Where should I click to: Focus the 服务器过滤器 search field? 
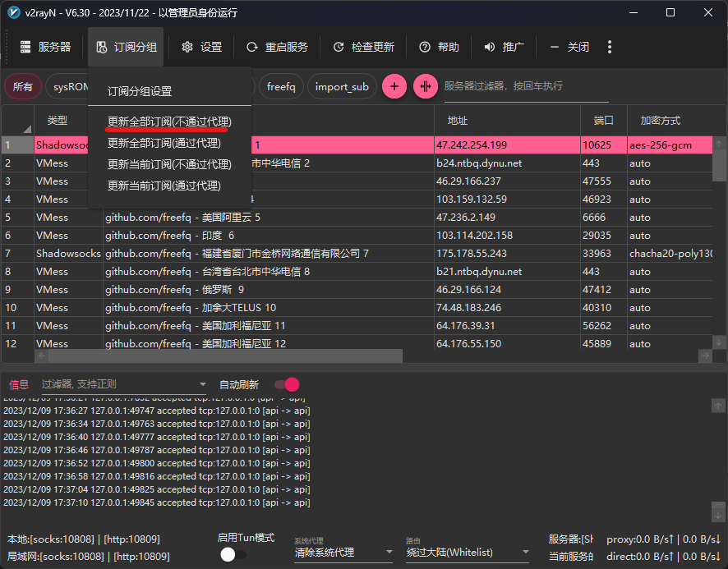click(526, 86)
